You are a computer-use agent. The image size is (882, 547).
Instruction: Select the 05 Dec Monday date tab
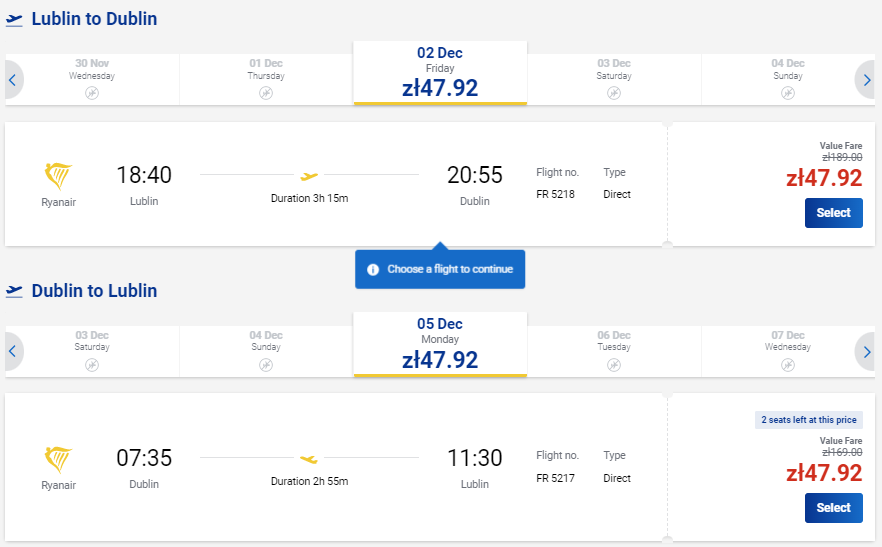point(440,344)
